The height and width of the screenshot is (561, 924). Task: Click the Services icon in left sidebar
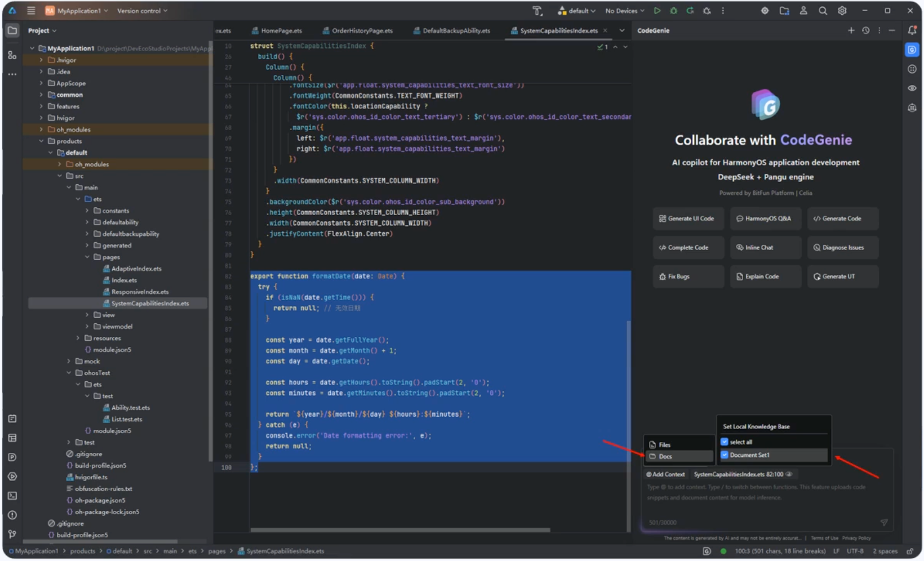click(12, 477)
